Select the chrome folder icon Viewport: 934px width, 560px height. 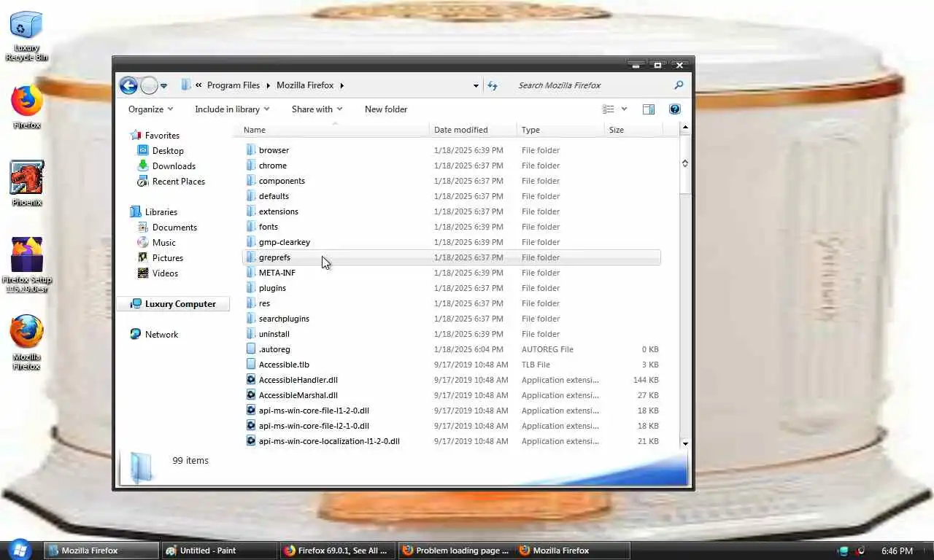pyautogui.click(x=251, y=166)
